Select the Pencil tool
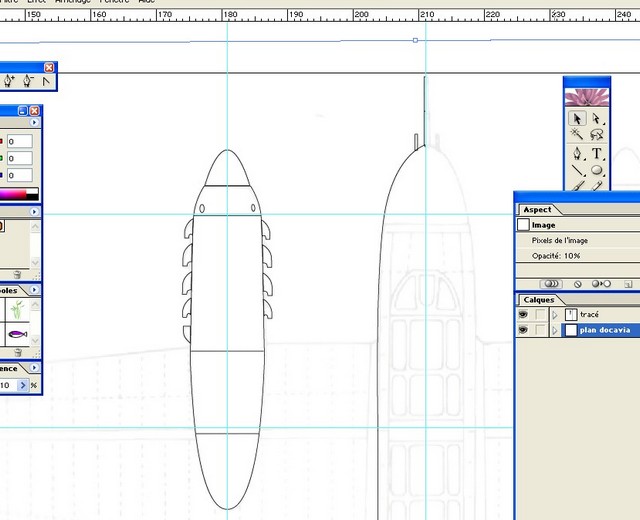 [x=596, y=185]
